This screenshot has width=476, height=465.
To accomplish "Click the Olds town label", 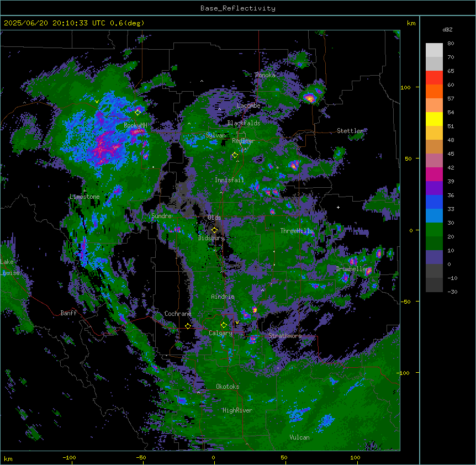I will pyautogui.click(x=214, y=218).
